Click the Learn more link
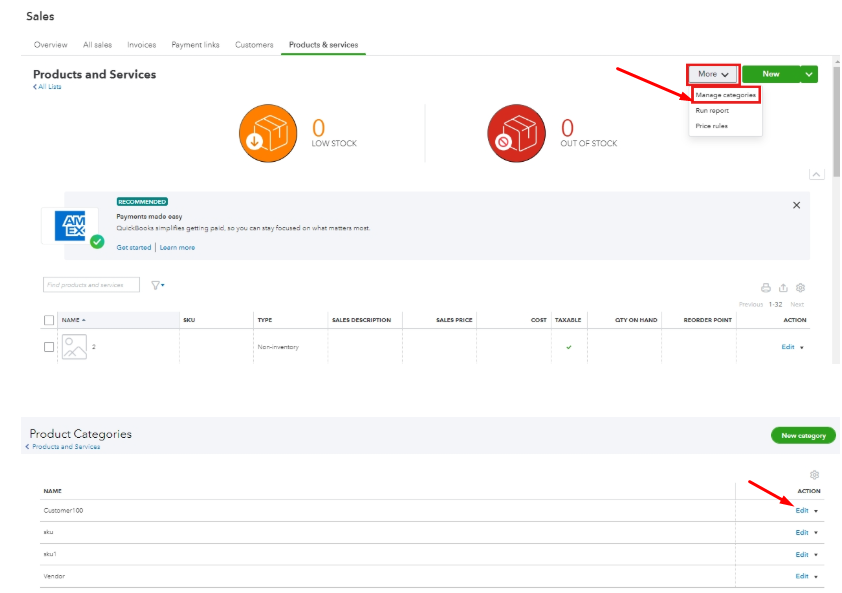This screenshot has width=842, height=593. (x=177, y=248)
